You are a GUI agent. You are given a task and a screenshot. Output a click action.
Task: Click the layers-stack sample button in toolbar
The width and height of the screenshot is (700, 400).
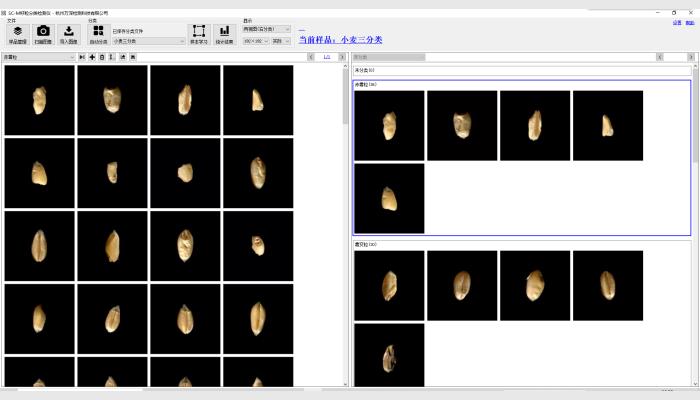18,35
